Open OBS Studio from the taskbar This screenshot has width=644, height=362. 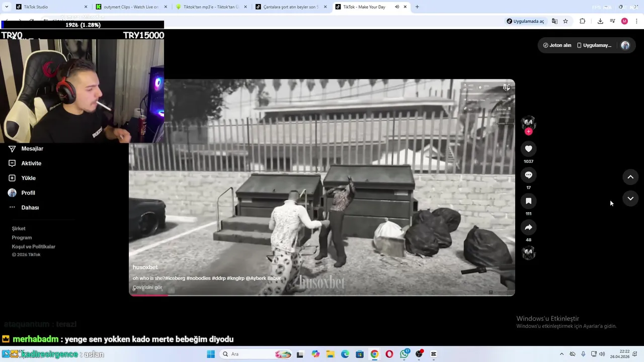[419, 354]
